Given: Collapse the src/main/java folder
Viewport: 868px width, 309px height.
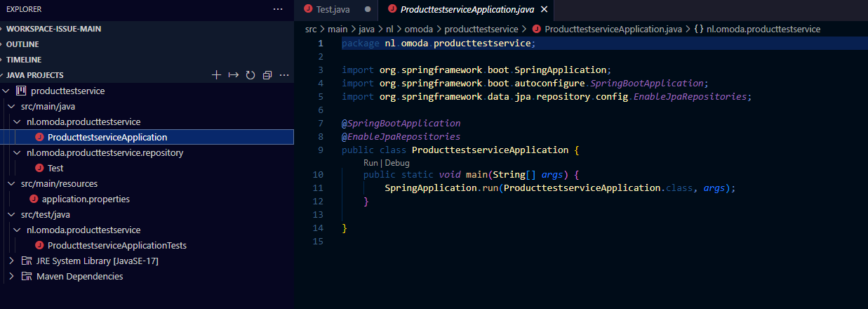Looking at the screenshot, I should [x=11, y=106].
